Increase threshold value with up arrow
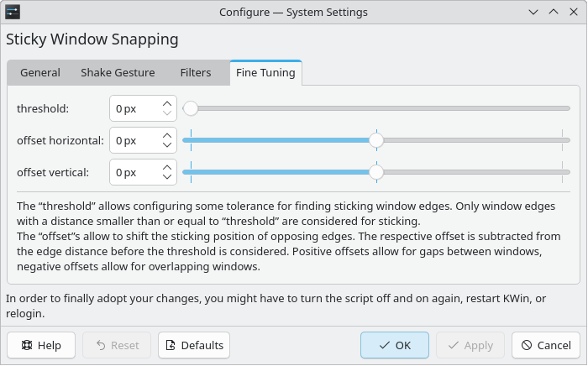 point(167,104)
